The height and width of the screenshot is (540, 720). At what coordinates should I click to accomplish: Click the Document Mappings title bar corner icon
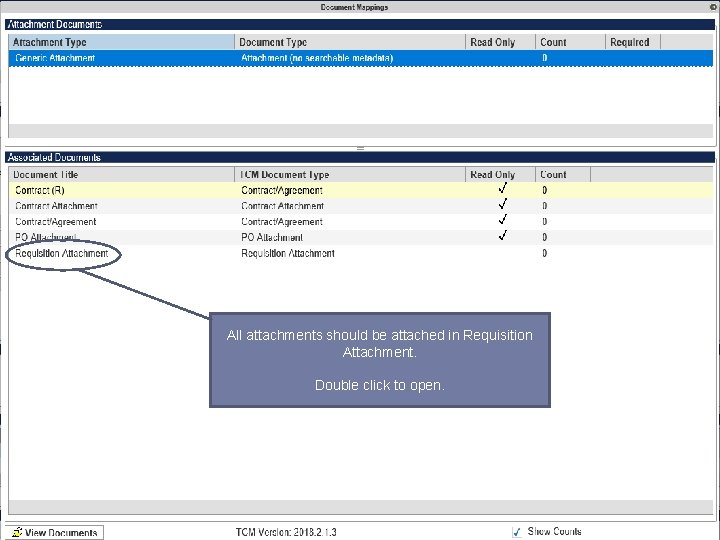point(713,7)
